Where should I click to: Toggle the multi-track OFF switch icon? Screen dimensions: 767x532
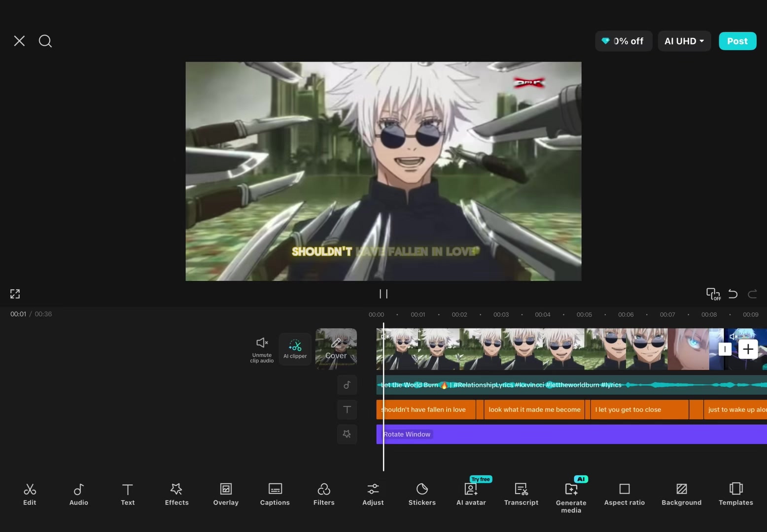(x=713, y=294)
